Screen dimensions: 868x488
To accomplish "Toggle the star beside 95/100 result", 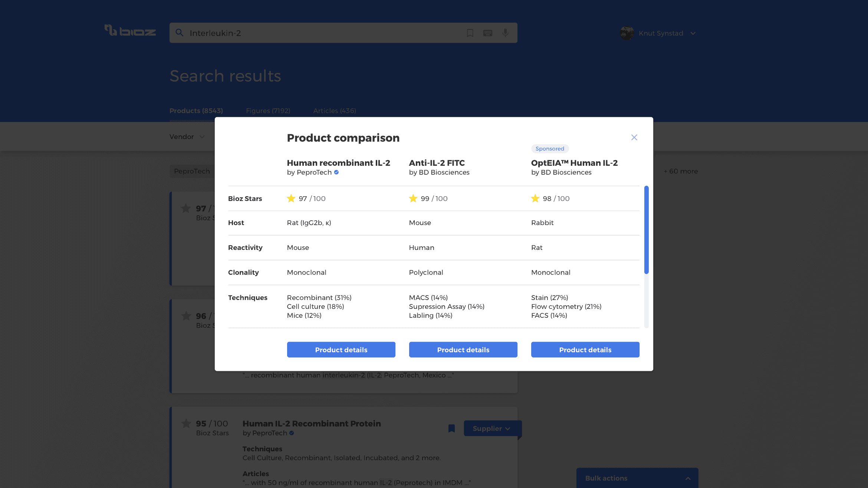I will click(x=186, y=423).
